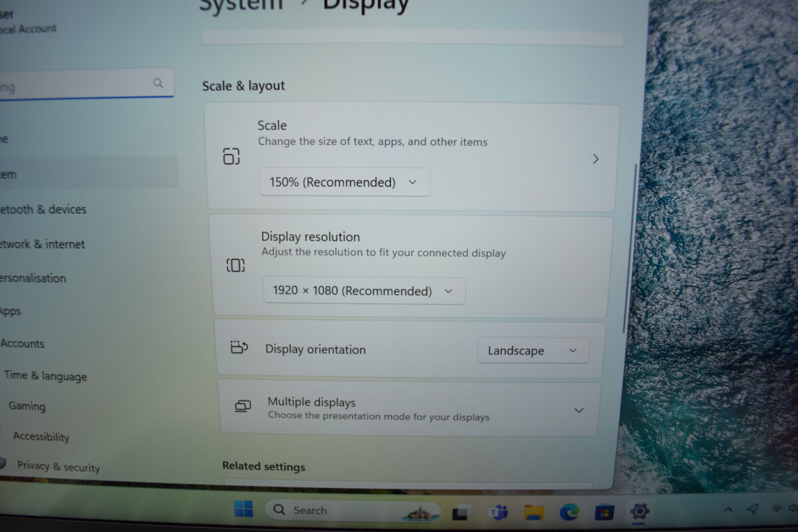The height and width of the screenshot is (532, 798).
Task: Open Time & language settings
Action: tap(45, 376)
